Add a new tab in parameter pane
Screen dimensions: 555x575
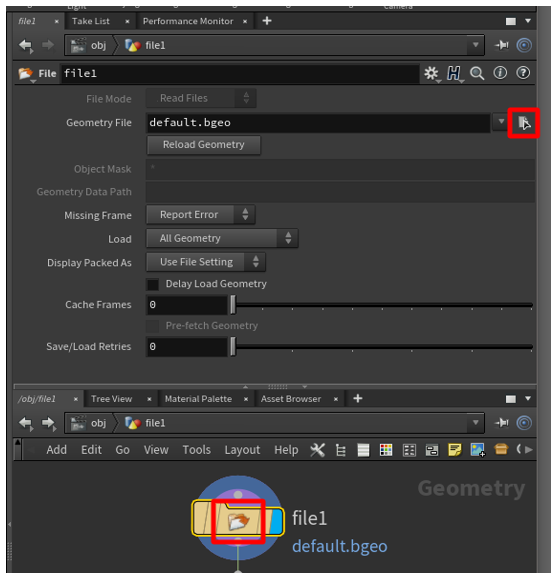click(267, 21)
